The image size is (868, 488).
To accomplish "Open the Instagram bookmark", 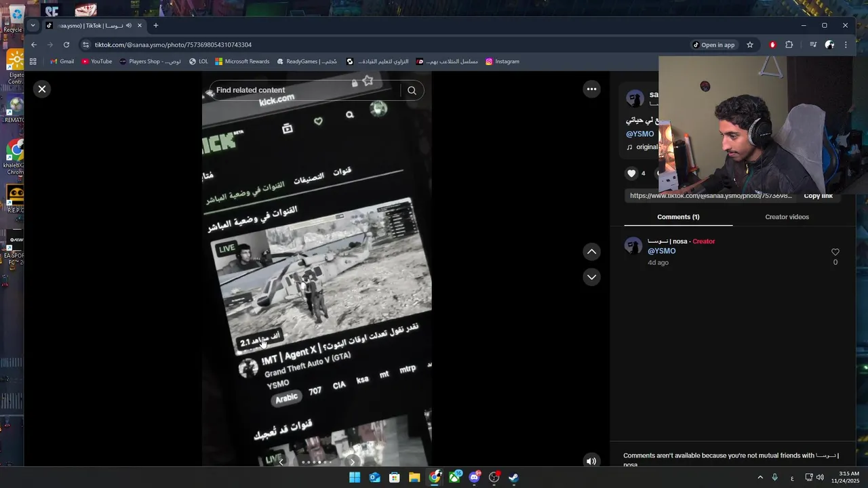I will pyautogui.click(x=502, y=62).
